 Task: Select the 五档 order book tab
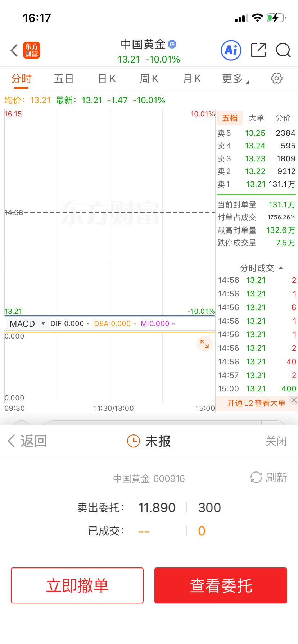click(x=230, y=118)
